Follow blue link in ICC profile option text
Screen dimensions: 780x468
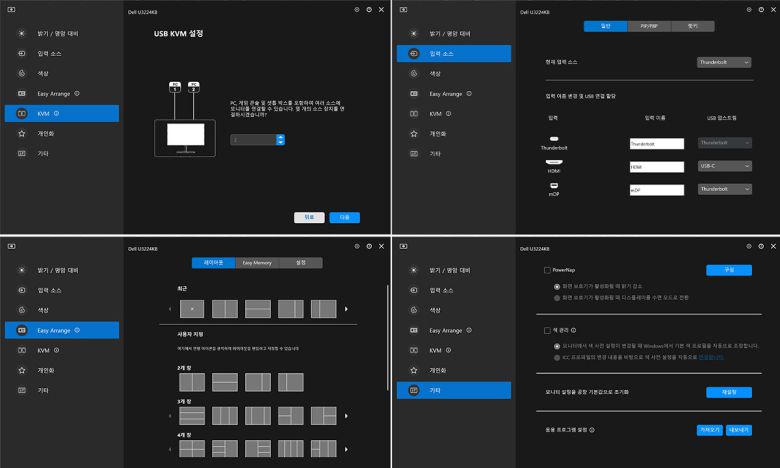click(711, 357)
